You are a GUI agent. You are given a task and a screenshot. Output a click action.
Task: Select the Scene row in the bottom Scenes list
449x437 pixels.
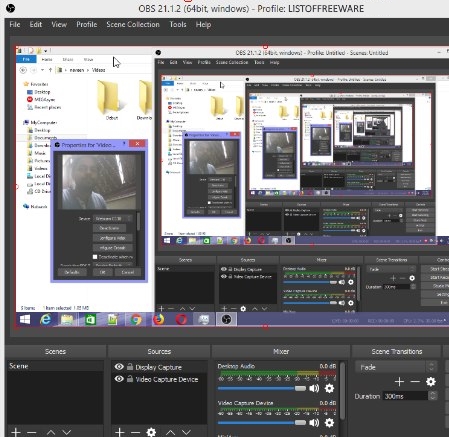[55, 366]
